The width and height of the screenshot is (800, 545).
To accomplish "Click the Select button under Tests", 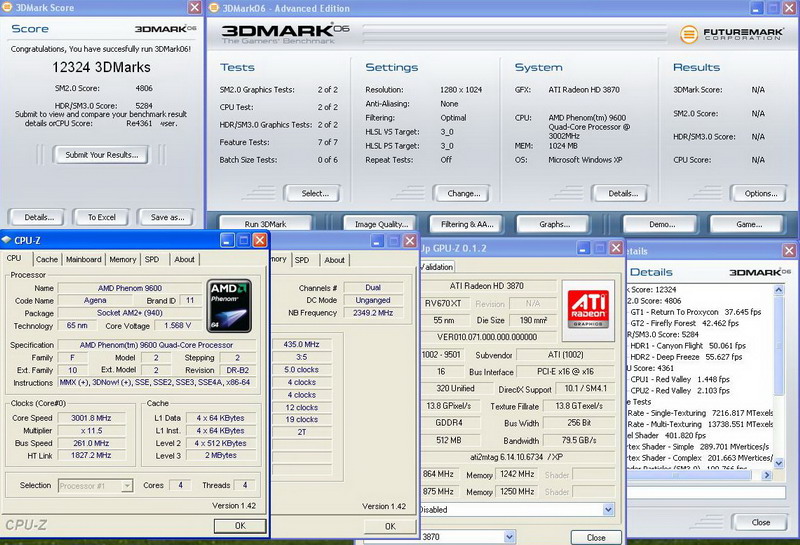I will (313, 193).
